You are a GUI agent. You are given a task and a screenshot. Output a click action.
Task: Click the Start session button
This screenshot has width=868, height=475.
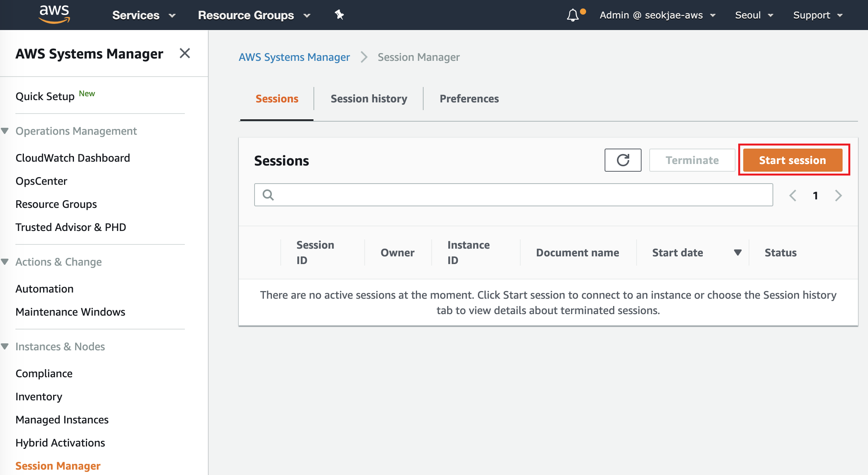(x=793, y=160)
